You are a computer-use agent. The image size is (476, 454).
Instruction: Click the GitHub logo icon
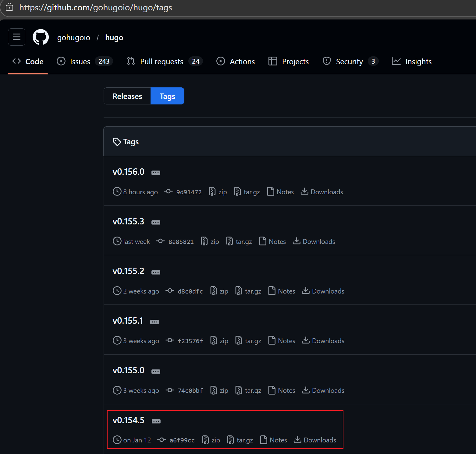tap(41, 37)
